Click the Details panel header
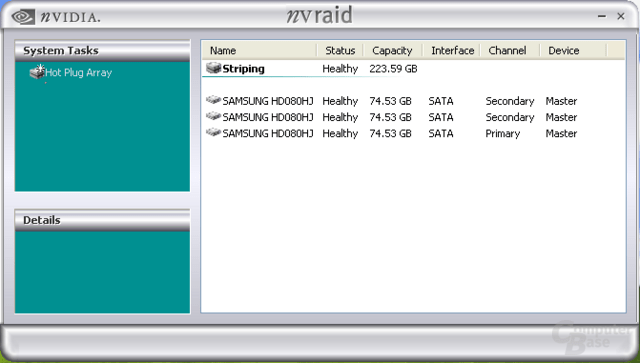 tap(102, 220)
